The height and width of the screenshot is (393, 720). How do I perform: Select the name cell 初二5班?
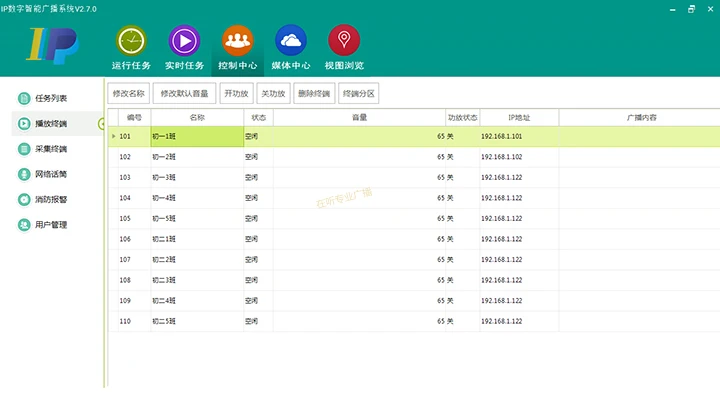tap(197, 321)
